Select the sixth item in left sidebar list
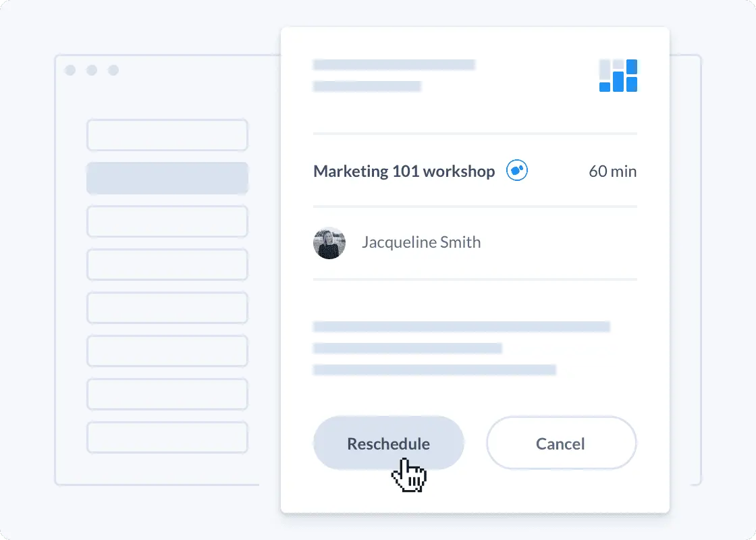Viewport: 756px width, 540px height. click(x=167, y=351)
